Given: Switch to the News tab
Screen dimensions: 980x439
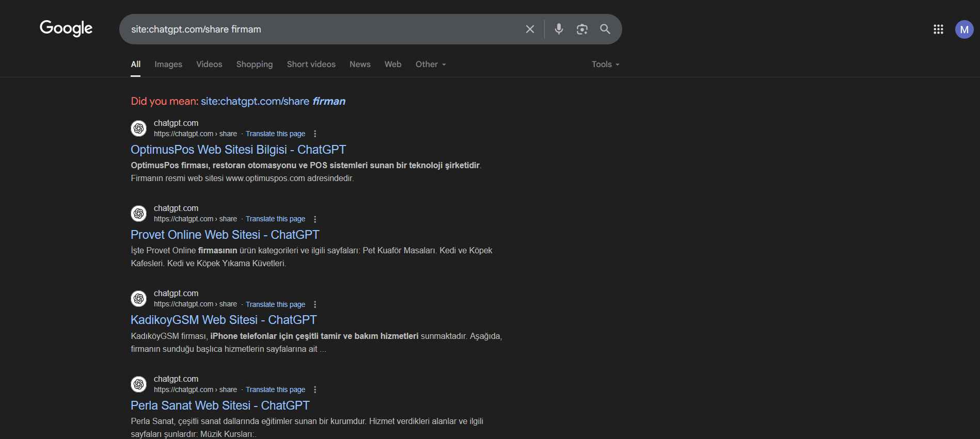Looking at the screenshot, I should point(360,64).
